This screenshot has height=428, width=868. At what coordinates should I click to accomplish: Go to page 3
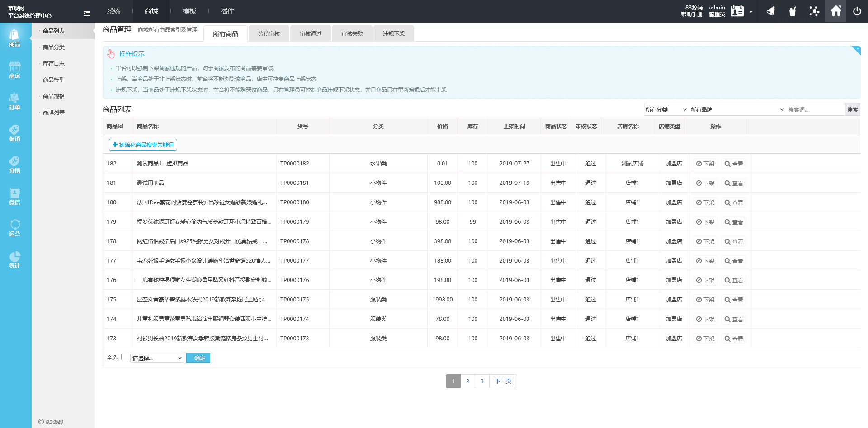pos(482,381)
